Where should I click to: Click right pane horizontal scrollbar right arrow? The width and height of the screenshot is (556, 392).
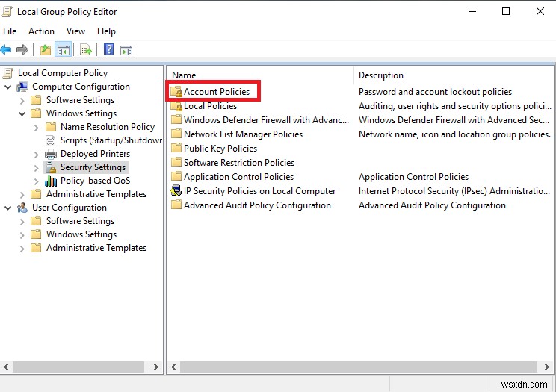pos(547,367)
